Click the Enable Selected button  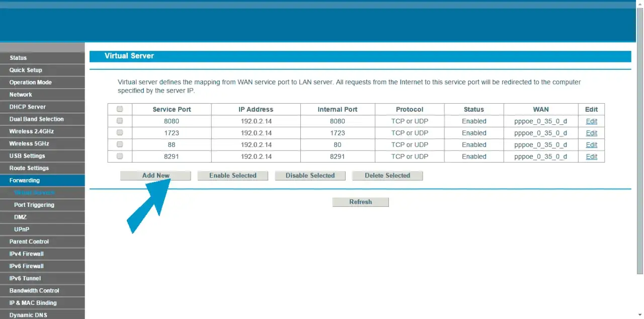[232, 175]
